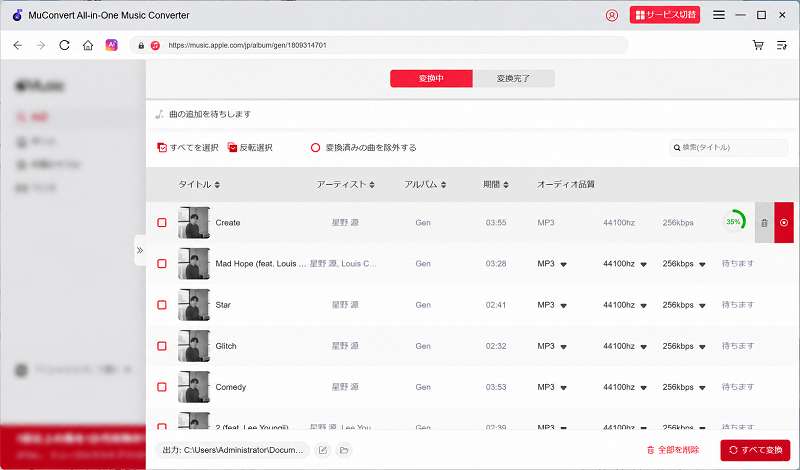The width and height of the screenshot is (800, 470).
Task: Click 待ちます status for Glitch
Action: pos(738,346)
